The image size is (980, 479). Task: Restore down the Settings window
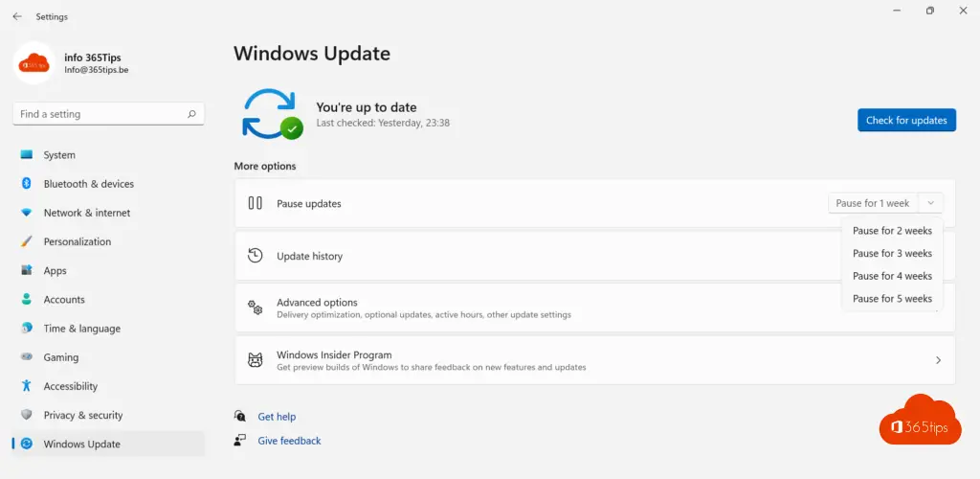coord(930,11)
